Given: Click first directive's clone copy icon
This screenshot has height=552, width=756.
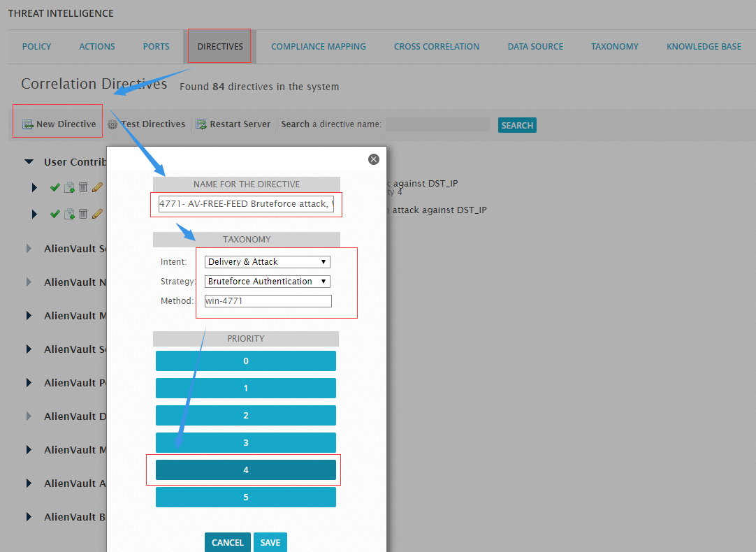Looking at the screenshot, I should pyautogui.click(x=69, y=187).
